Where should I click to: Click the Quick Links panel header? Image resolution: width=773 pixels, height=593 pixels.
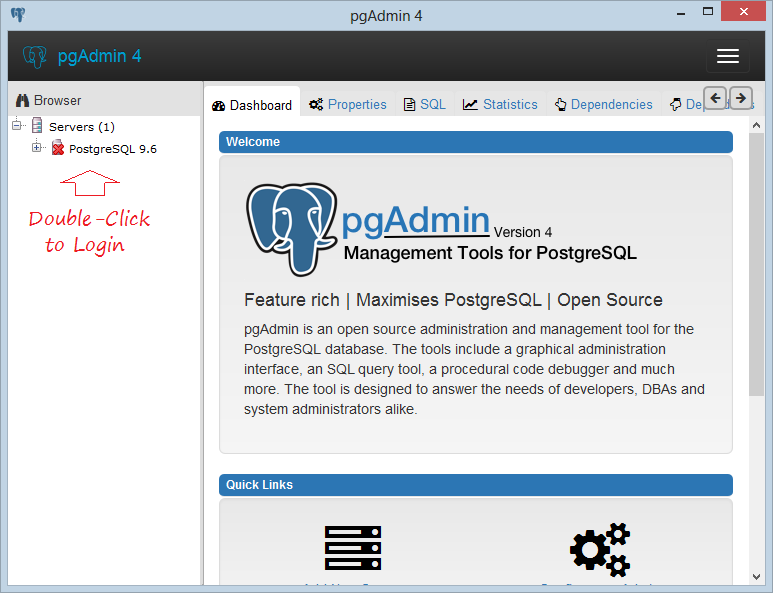point(476,485)
